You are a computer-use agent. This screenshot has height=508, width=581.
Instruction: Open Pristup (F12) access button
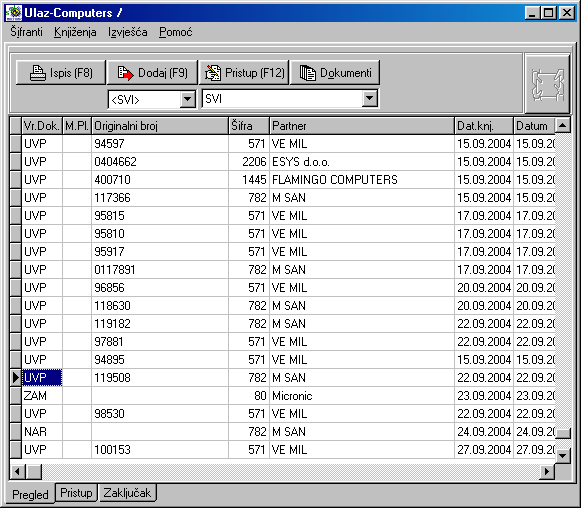[x=244, y=73]
